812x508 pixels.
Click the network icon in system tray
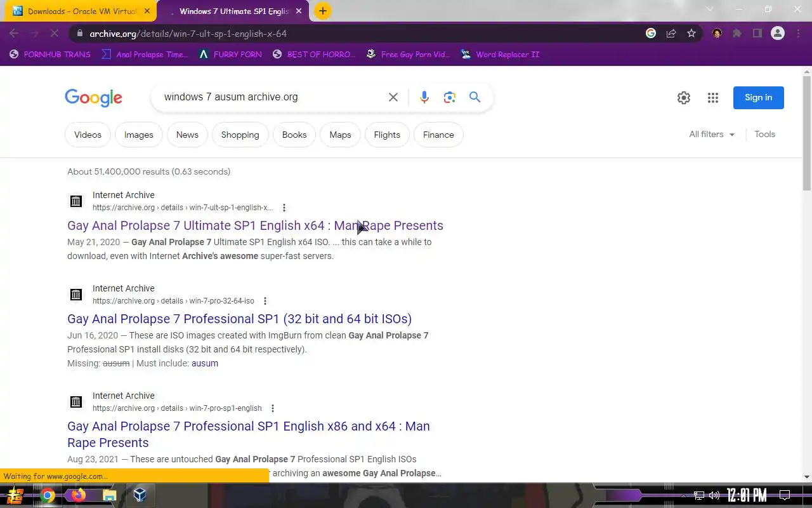[699, 495]
